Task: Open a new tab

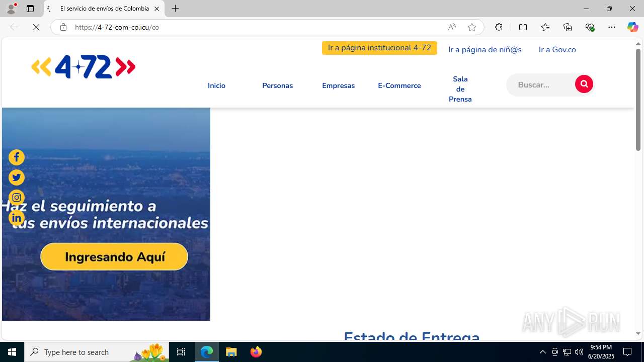Action: (x=175, y=9)
